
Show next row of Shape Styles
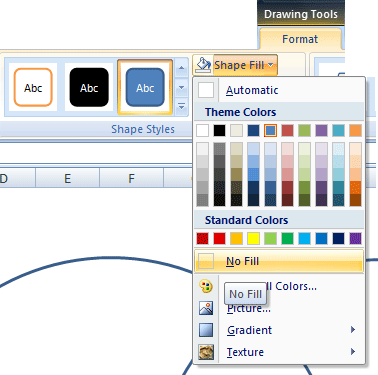click(181, 88)
